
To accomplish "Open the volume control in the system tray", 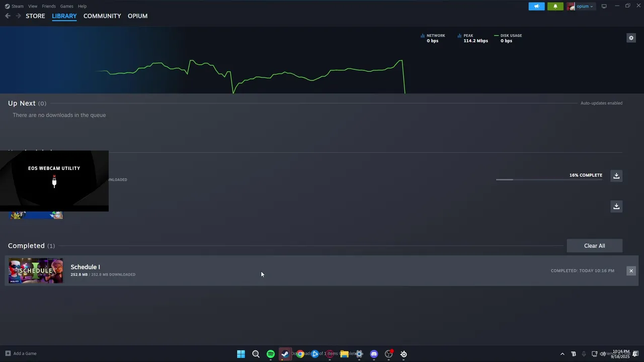I will [603, 354].
